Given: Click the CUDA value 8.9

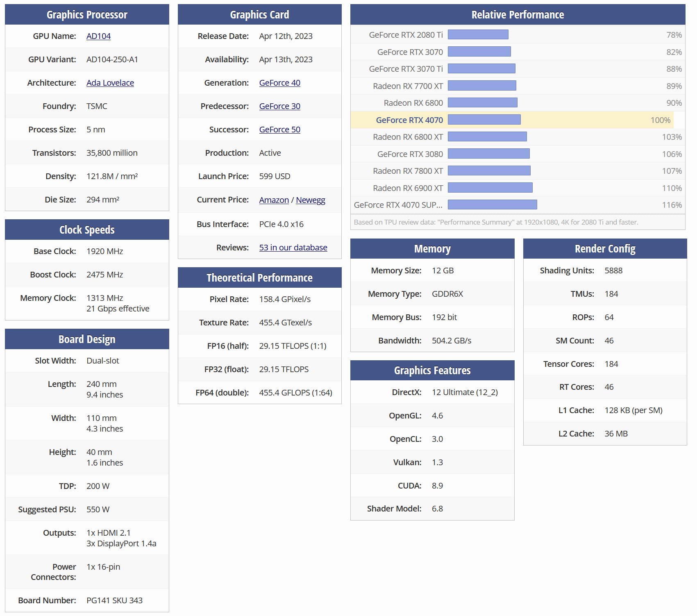Looking at the screenshot, I should coord(438,486).
